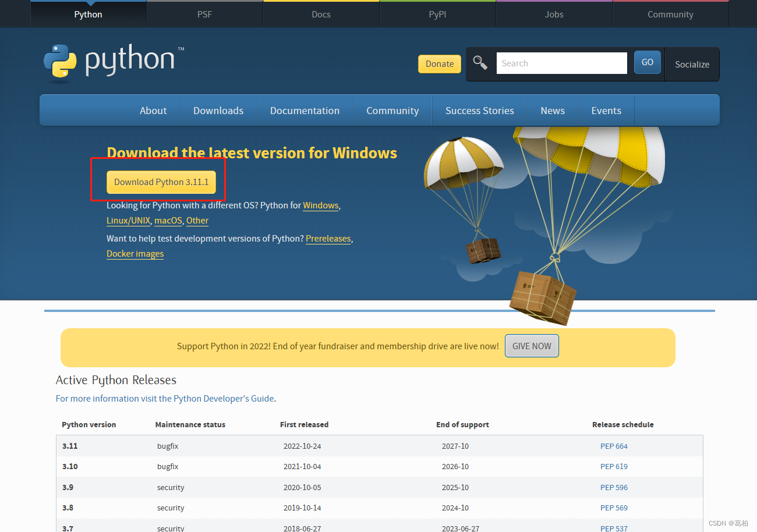Click the Release schedule column header

[x=623, y=425]
